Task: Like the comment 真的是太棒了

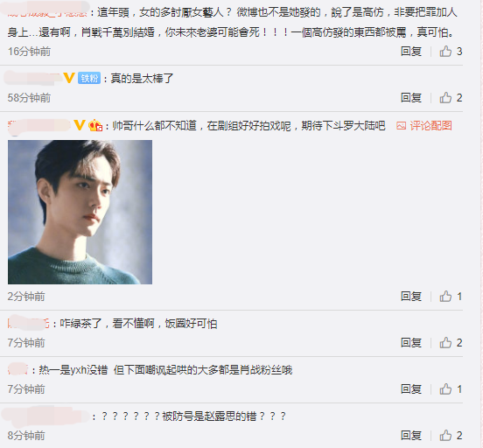Action: click(x=451, y=98)
